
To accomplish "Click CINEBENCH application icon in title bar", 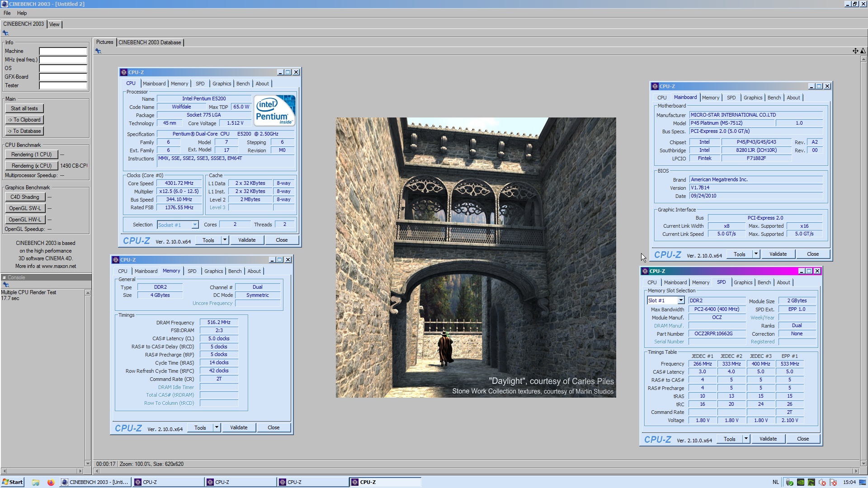I will (x=5, y=4).
